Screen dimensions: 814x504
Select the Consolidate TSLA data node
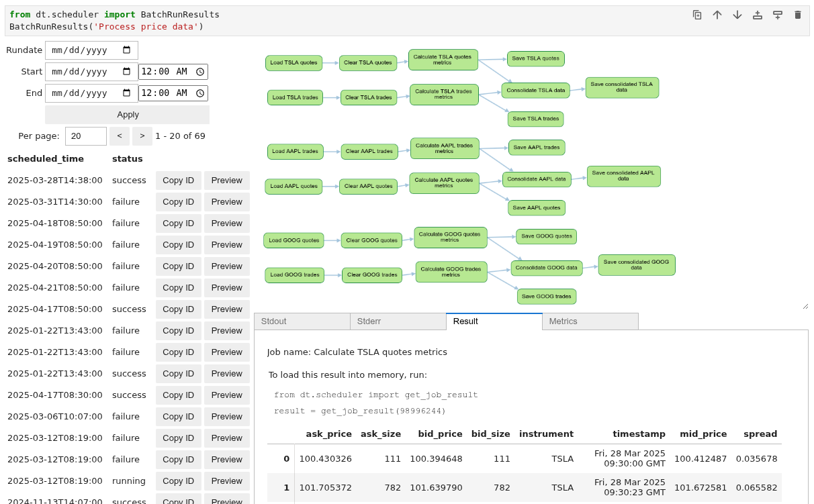click(x=535, y=91)
